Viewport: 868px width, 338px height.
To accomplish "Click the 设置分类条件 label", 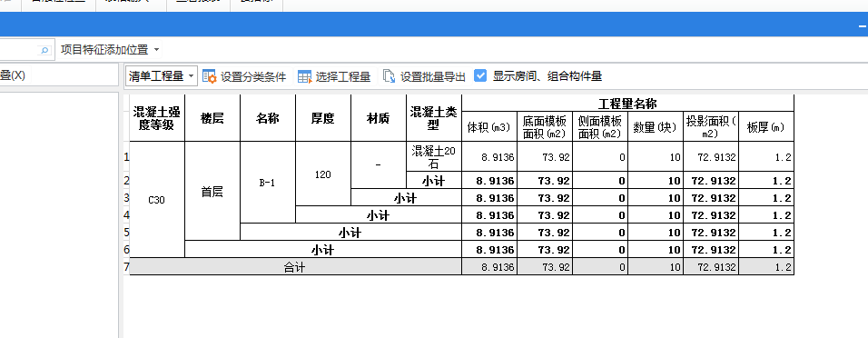I will click(253, 77).
